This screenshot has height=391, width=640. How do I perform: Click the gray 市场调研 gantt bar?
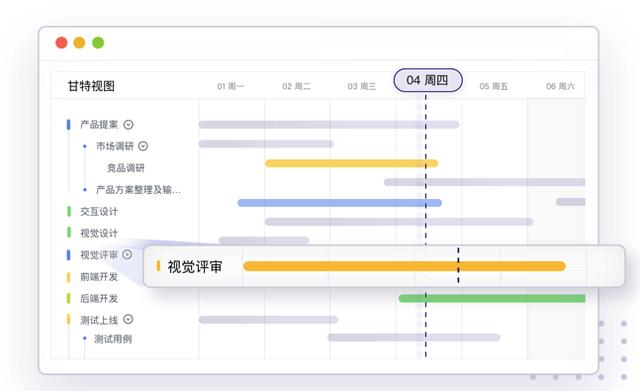[266, 144]
